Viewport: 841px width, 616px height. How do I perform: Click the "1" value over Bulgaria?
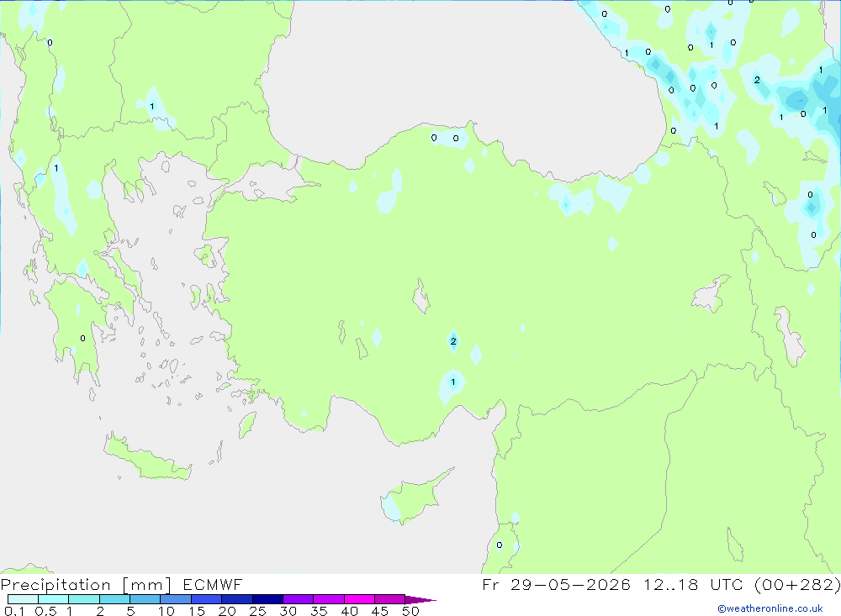(x=151, y=106)
